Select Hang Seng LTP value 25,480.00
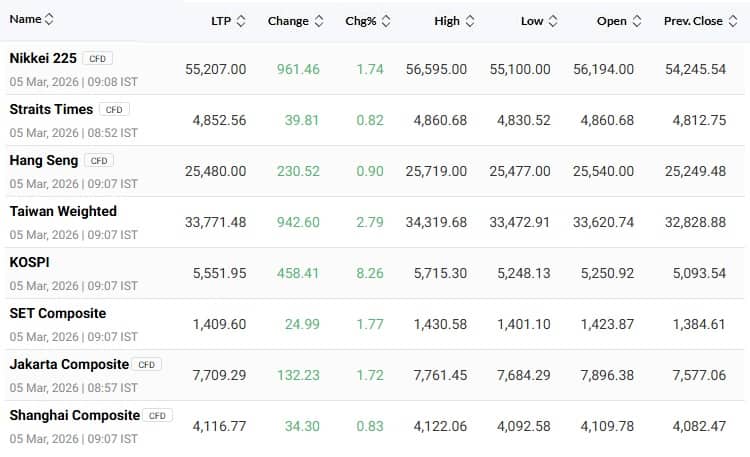This screenshot has width=750, height=457. pos(216,171)
